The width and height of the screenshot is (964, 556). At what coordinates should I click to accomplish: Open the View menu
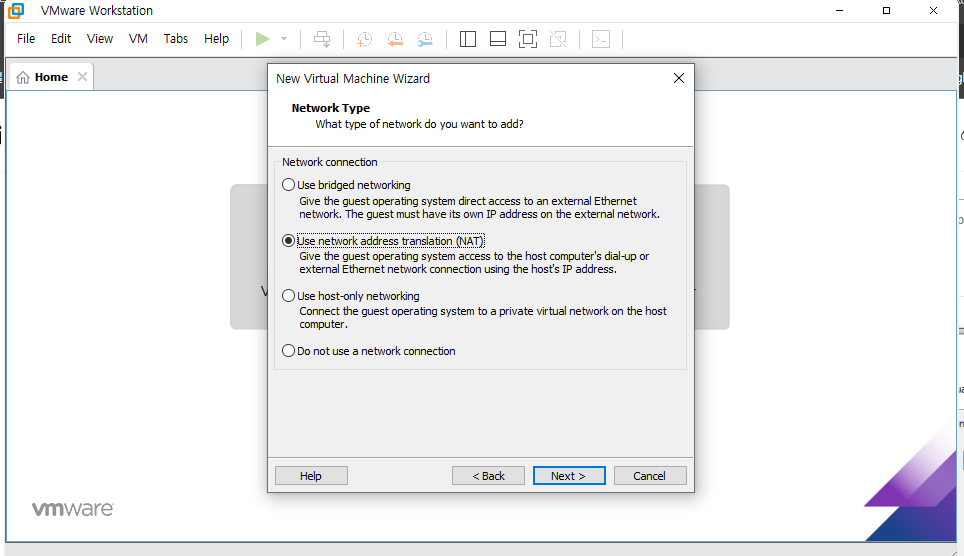(x=100, y=39)
